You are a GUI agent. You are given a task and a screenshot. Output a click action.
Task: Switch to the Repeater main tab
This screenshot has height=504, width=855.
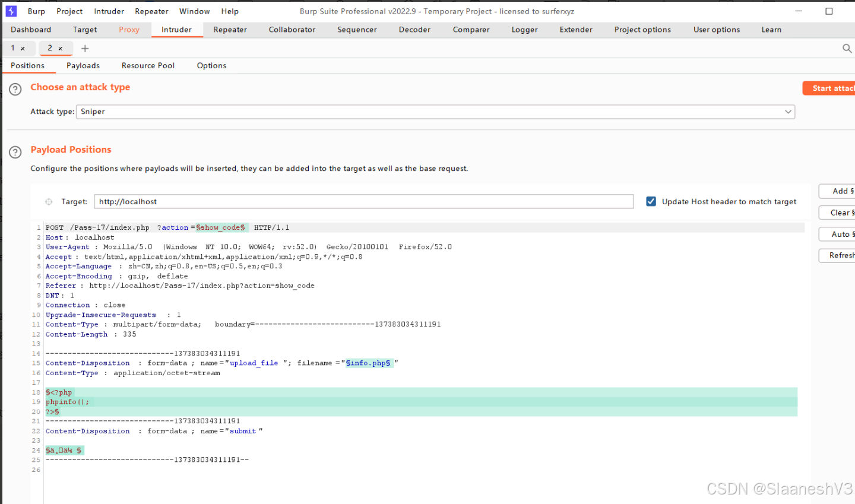[230, 30]
